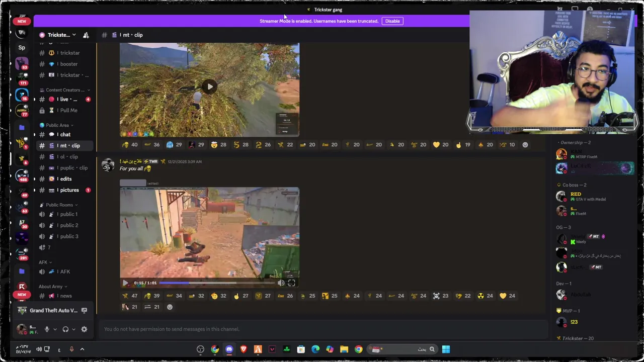The width and height of the screenshot is (644, 362).
Task: Open the server icon with 488 badge
Action: 22,176
